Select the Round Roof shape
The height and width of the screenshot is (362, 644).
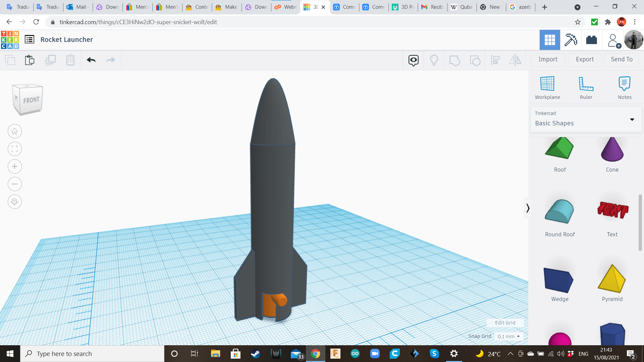559,212
